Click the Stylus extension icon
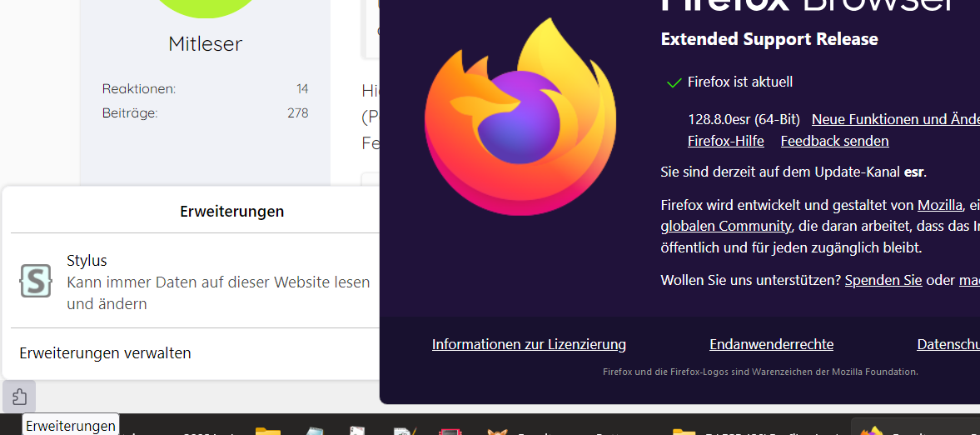Viewport: 980px width, 435px height. tap(36, 280)
